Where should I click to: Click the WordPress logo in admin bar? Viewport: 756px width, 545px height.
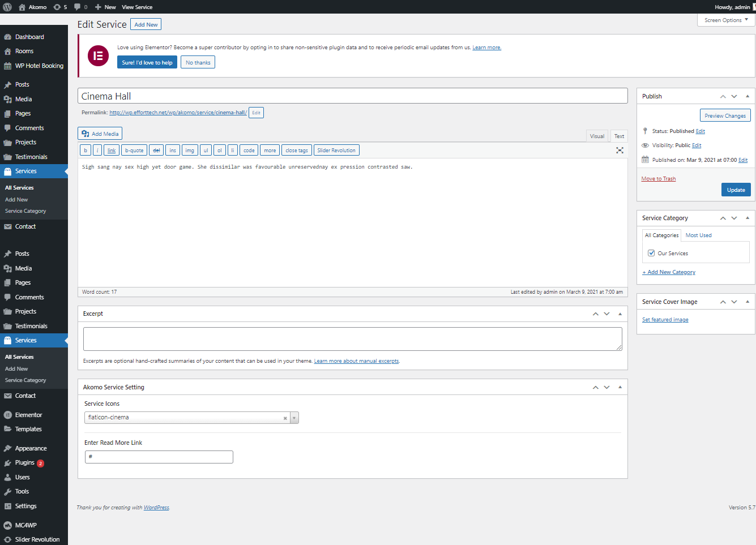coord(7,7)
